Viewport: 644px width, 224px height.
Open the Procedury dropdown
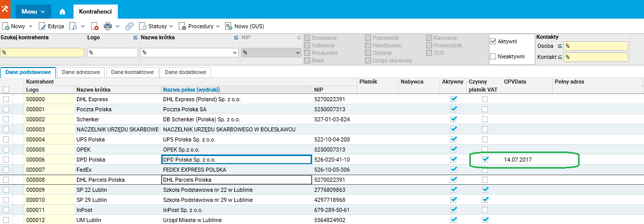coord(199,26)
